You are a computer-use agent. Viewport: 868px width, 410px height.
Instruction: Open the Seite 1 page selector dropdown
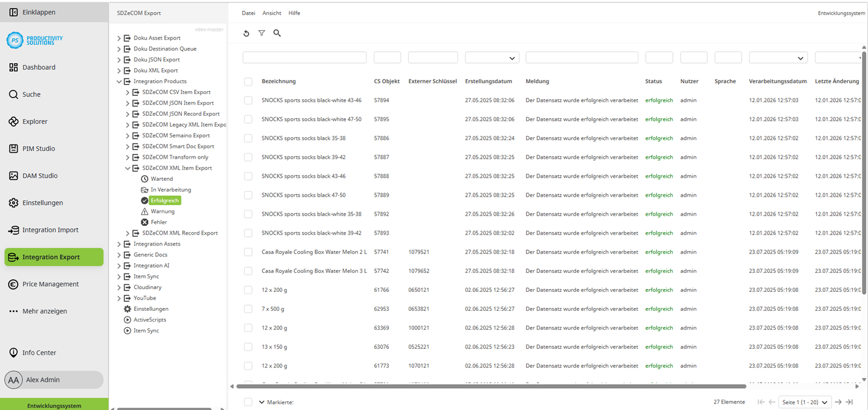coord(804,402)
